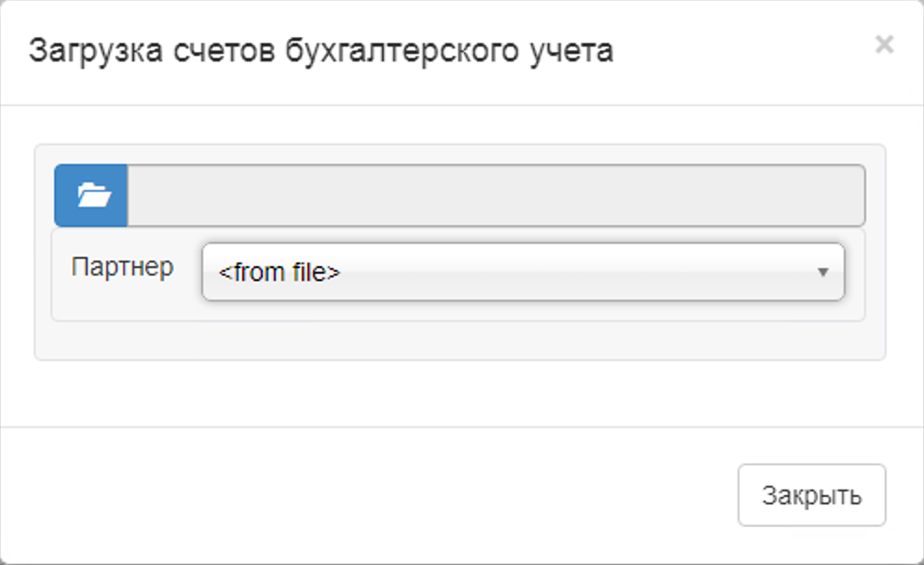Focus the gray file name box beside the folder icon
The image size is (924, 565).
coord(496,195)
